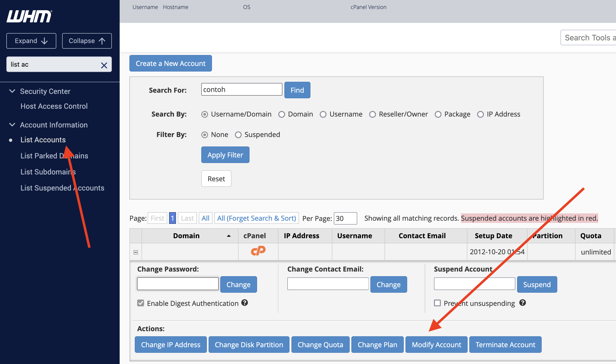Click Digest Authentication help question icon

tap(244, 303)
